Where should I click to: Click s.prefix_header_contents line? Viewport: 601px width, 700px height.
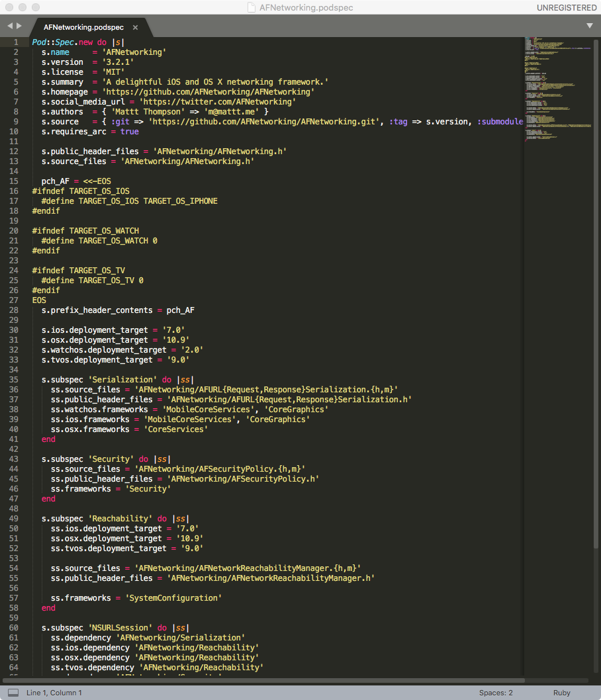(118, 310)
